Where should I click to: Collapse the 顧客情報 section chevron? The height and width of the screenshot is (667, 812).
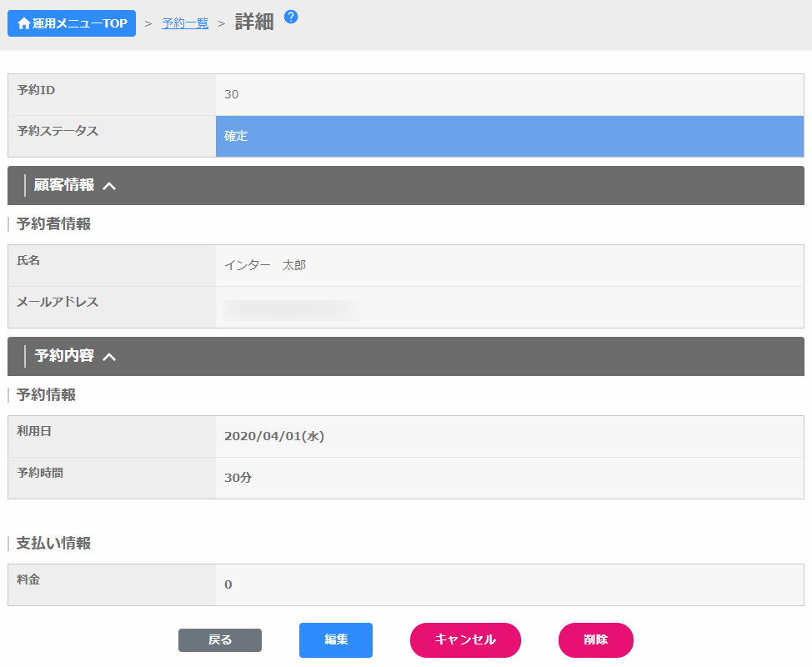[109, 186]
